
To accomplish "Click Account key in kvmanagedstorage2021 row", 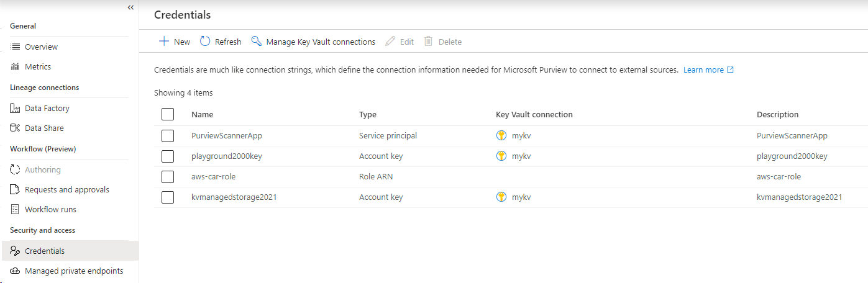I will [381, 197].
